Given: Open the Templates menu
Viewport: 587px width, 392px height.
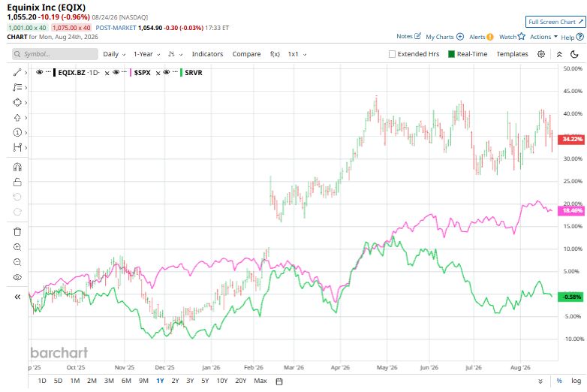Looking at the screenshot, I should [x=512, y=54].
